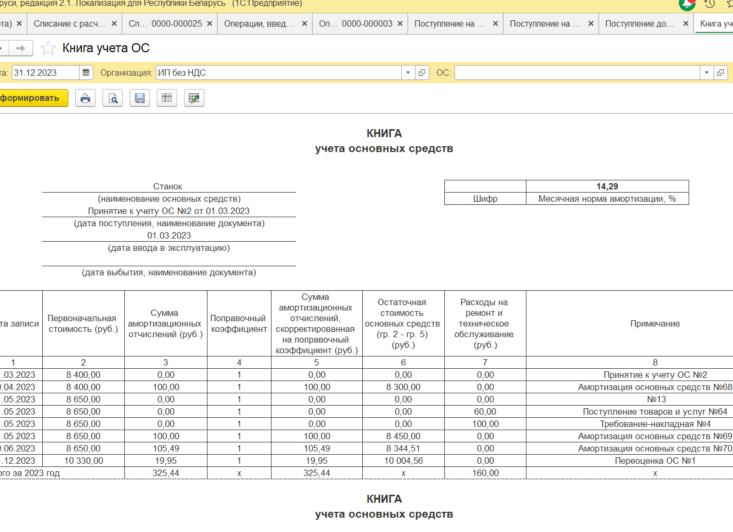
Task: Click residual value cell 8 450,00
Action: point(403,436)
